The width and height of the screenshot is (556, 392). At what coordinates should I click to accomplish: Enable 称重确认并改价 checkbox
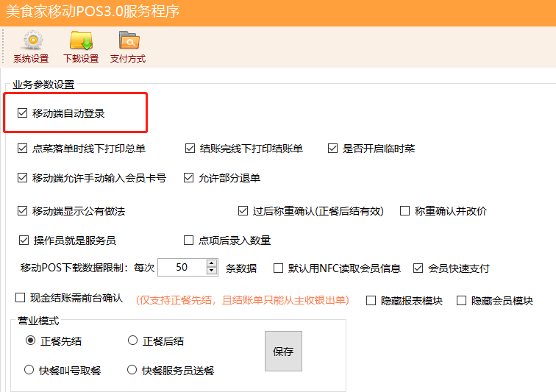(x=404, y=211)
